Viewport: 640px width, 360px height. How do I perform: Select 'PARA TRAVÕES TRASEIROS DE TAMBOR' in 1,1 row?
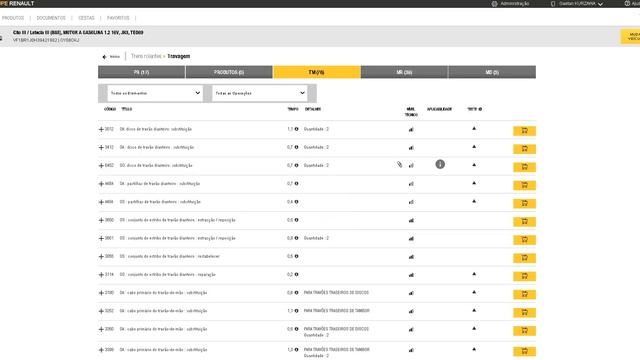coord(336,311)
